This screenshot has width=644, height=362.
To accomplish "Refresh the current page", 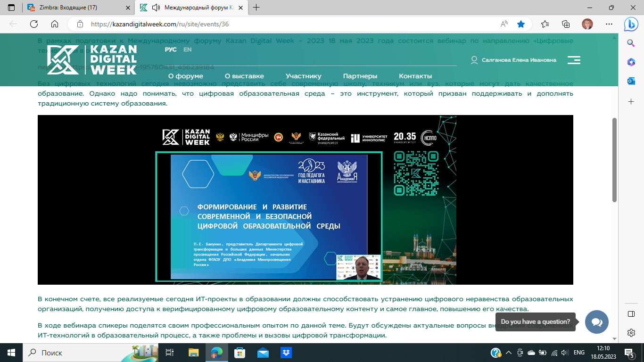I will point(34,24).
